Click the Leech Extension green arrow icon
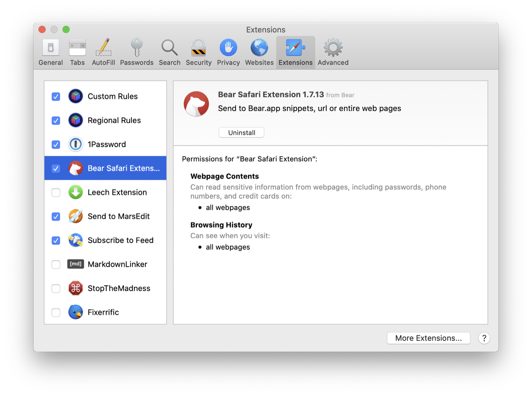532x396 pixels. point(76,192)
